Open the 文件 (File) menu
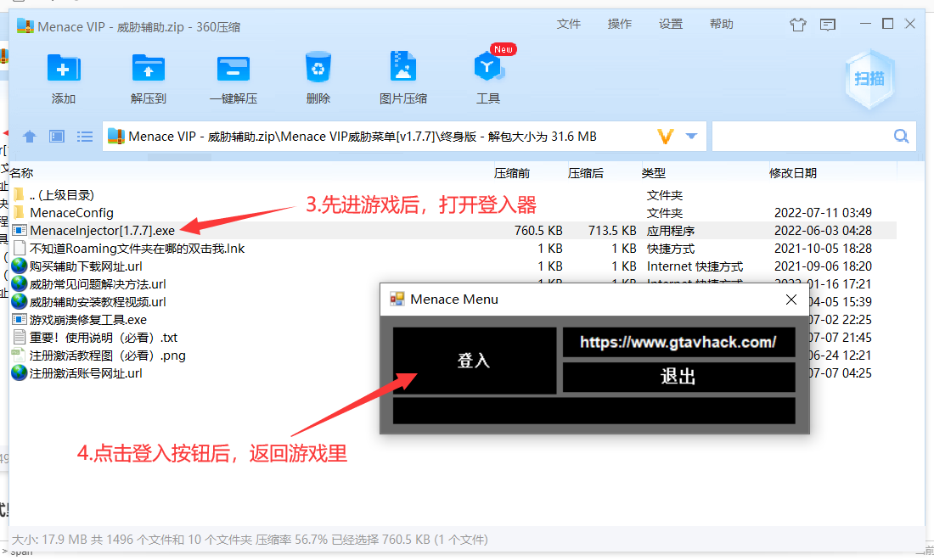 pyautogui.click(x=568, y=25)
